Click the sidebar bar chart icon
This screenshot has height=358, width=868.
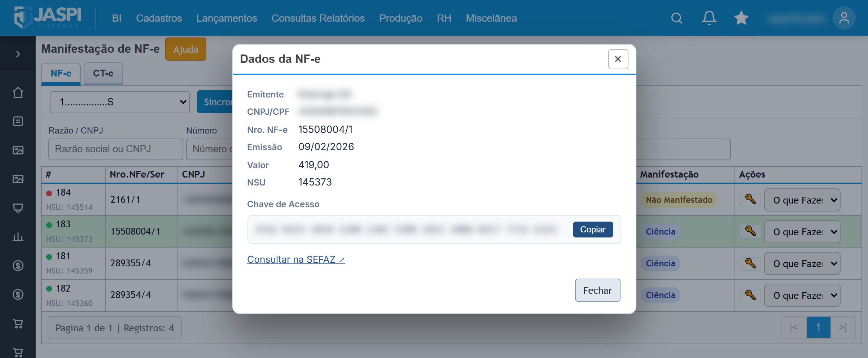pos(18,237)
